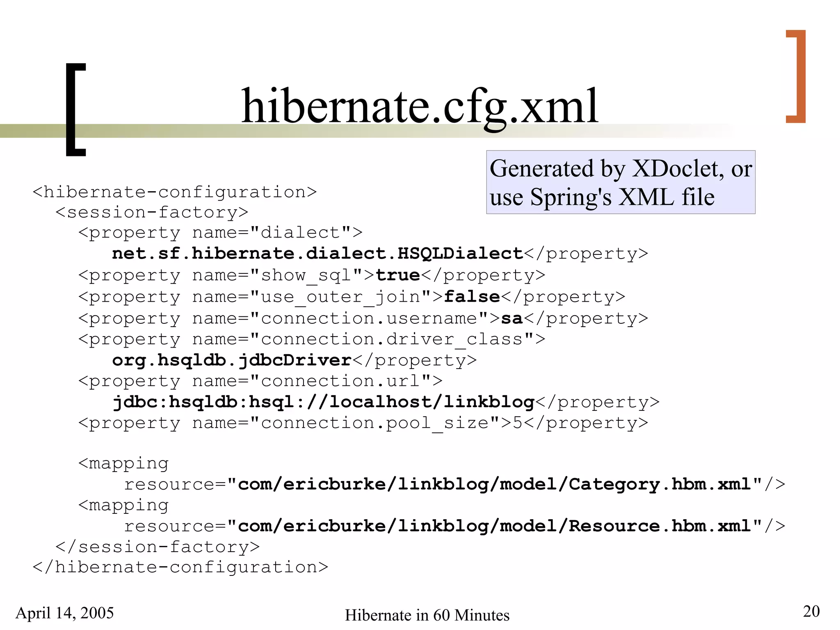840x630 pixels.
Task: Click the closing session-factory tag
Action: pos(157,547)
